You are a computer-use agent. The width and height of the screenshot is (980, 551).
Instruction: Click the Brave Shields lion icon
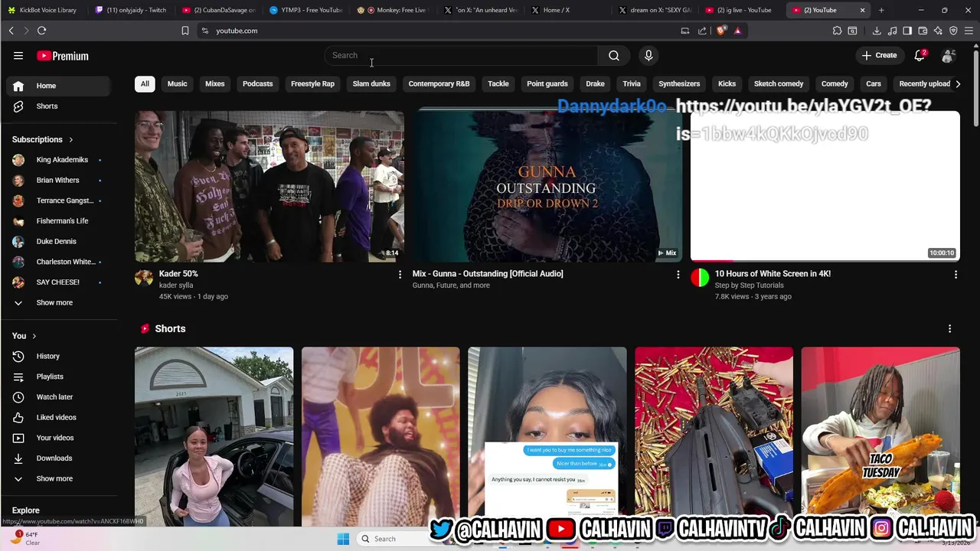pyautogui.click(x=721, y=31)
